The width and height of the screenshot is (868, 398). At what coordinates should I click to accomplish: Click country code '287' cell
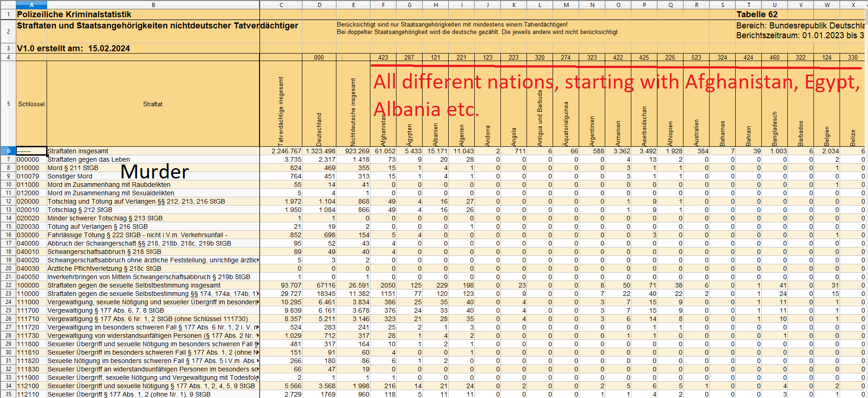coord(409,57)
